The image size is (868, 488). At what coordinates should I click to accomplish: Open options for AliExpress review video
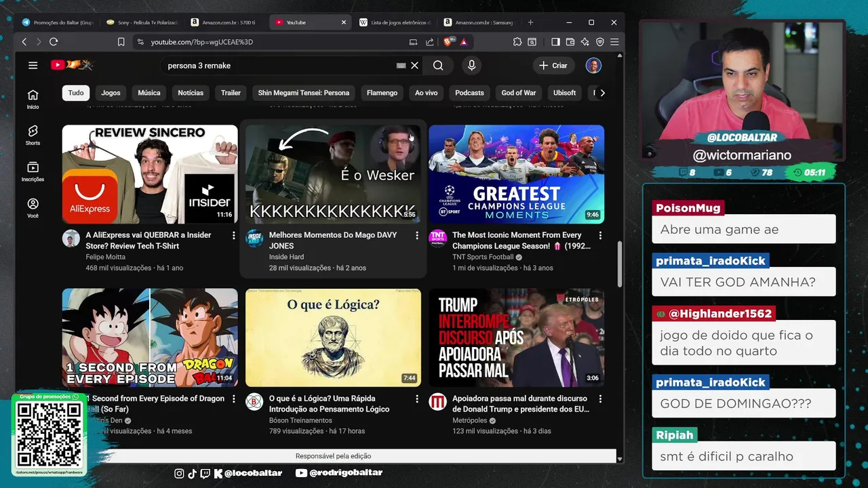click(x=234, y=235)
